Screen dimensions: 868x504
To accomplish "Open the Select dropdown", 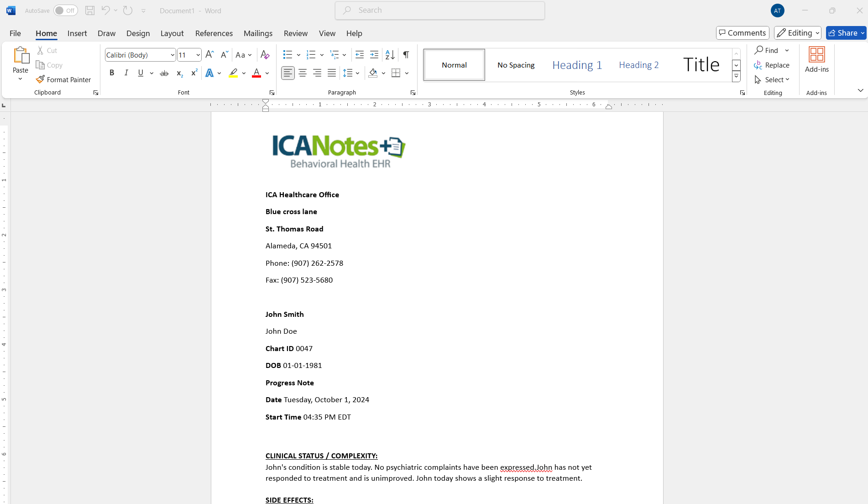I will click(772, 79).
